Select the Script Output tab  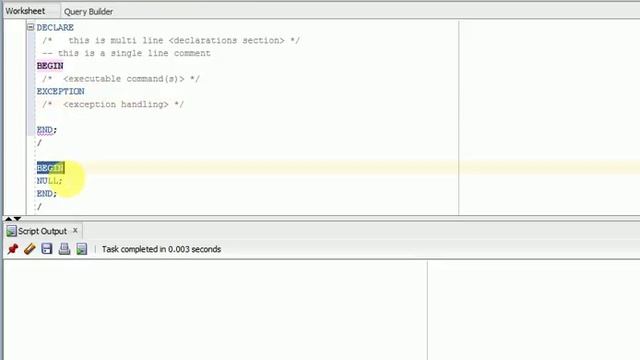click(42, 231)
